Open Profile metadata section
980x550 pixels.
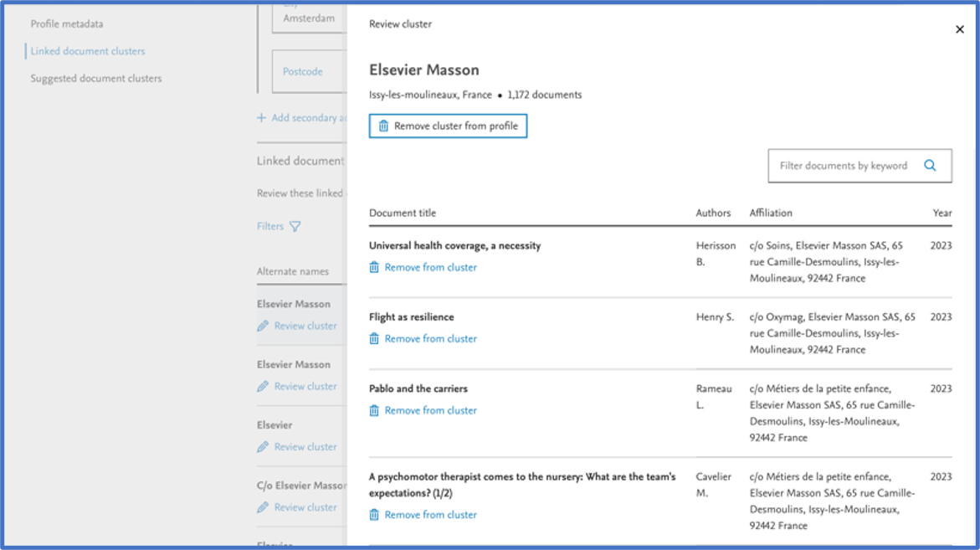[x=67, y=24]
